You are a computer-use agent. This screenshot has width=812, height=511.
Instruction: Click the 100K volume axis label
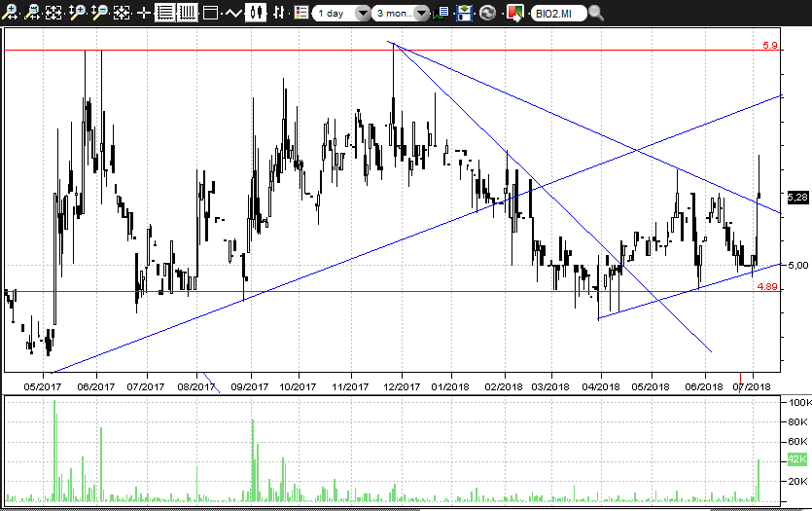pyautogui.click(x=799, y=402)
